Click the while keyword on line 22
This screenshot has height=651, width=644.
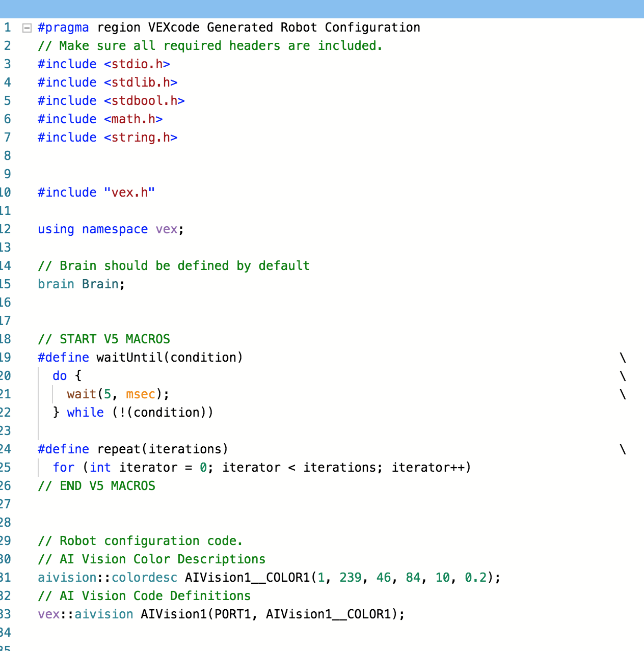[x=85, y=413]
